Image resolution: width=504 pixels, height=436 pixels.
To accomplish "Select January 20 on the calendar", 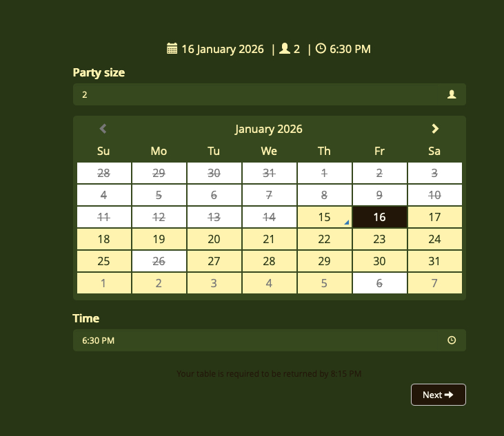I will click(214, 239).
